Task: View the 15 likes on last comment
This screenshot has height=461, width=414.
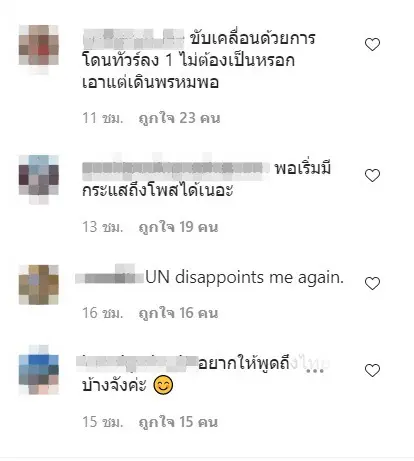Action: click(178, 422)
